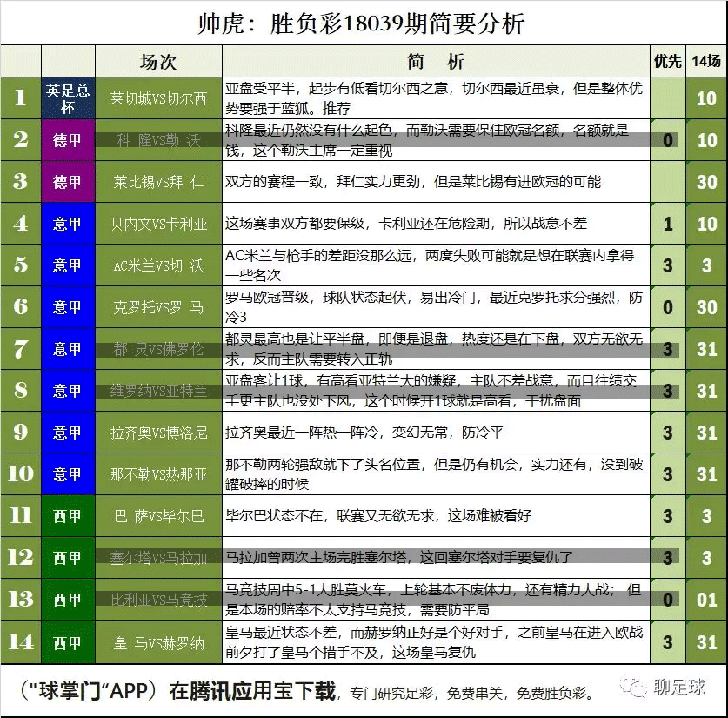Select the 简析 column header
This screenshot has height=718, width=728.
pyautogui.click(x=436, y=62)
